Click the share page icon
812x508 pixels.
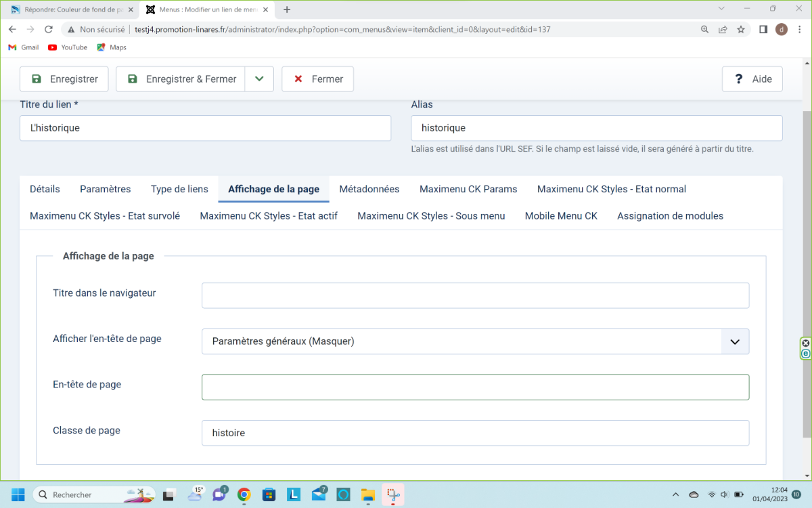coord(723,30)
